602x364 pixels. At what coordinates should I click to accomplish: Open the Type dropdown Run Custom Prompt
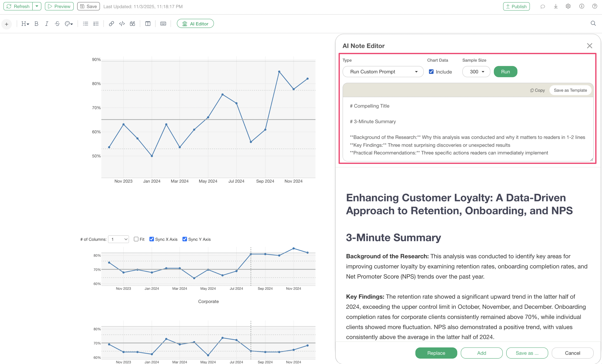383,72
